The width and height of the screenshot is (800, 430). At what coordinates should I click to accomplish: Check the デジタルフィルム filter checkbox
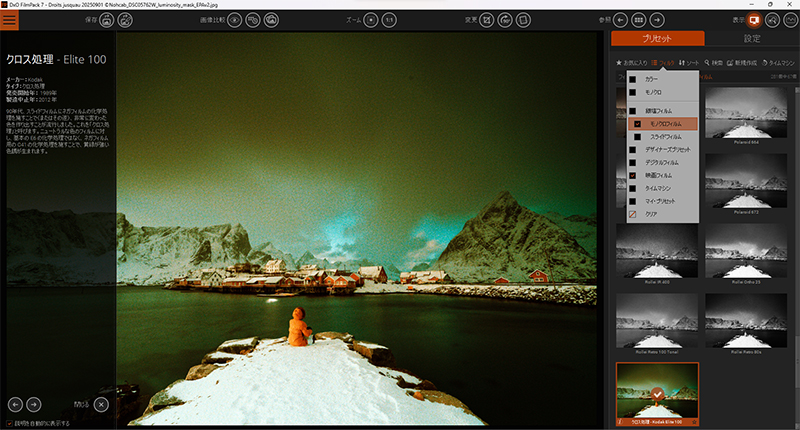(x=633, y=162)
